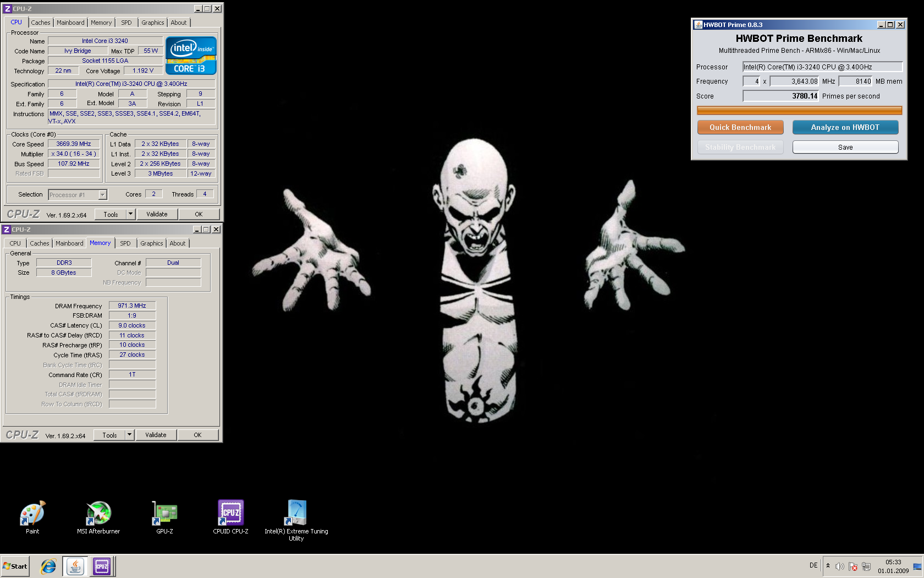Image resolution: width=924 pixels, height=578 pixels.
Task: Minimize the top CPU-Z window
Action: [x=198, y=9]
